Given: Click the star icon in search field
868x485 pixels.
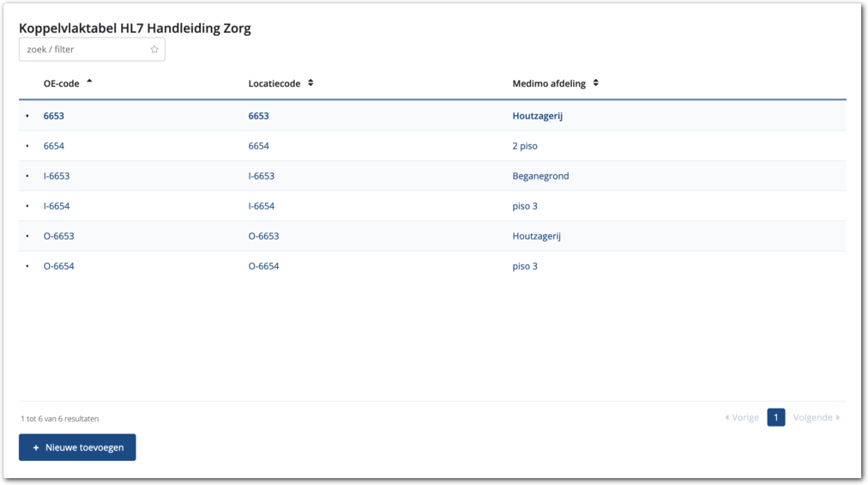Looking at the screenshot, I should coord(154,50).
